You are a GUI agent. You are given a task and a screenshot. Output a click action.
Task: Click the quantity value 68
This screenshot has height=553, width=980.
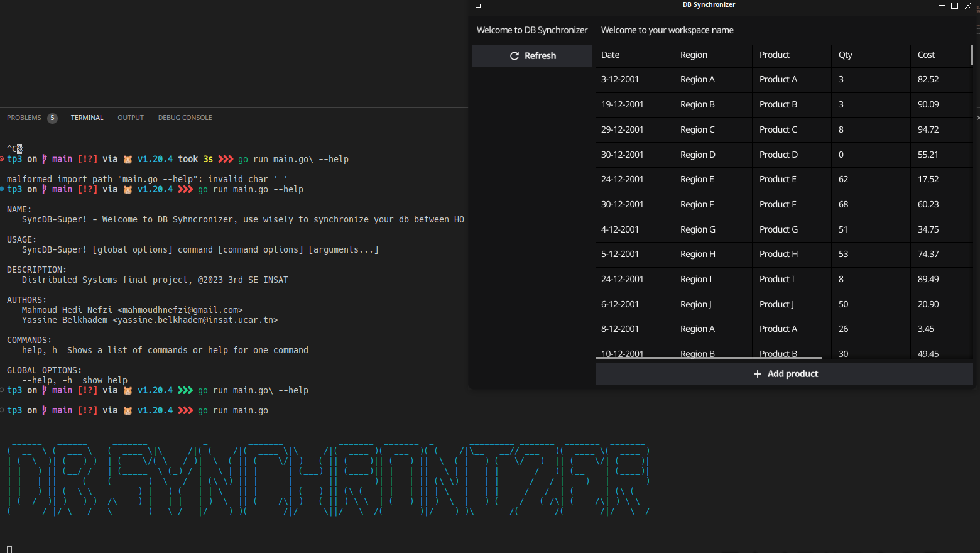click(x=844, y=205)
